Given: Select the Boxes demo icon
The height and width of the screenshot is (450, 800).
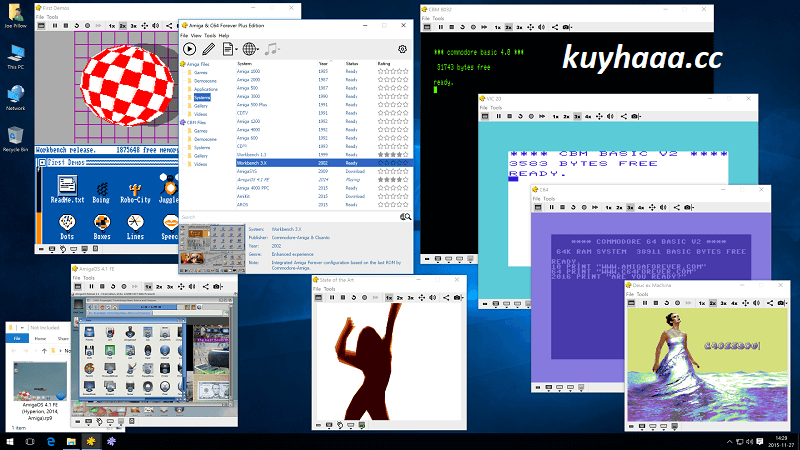Looking at the screenshot, I should coord(102,228).
